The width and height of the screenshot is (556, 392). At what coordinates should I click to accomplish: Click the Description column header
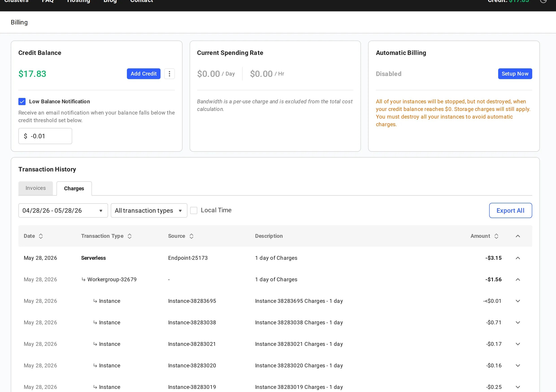269,236
